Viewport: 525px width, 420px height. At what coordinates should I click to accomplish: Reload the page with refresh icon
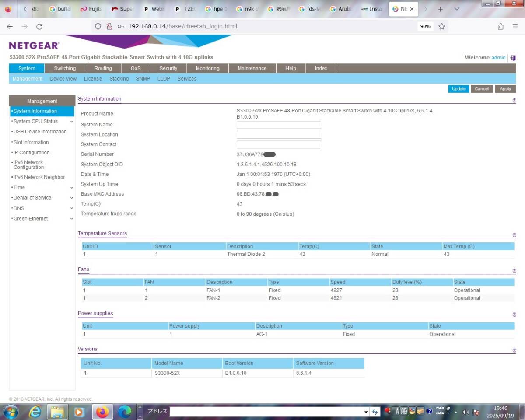[39, 26]
